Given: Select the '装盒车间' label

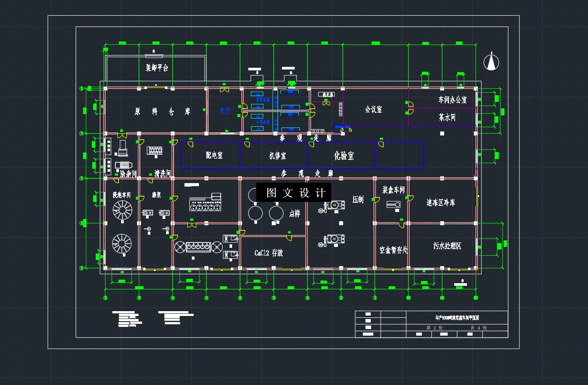Looking at the screenshot, I should 393,190.
